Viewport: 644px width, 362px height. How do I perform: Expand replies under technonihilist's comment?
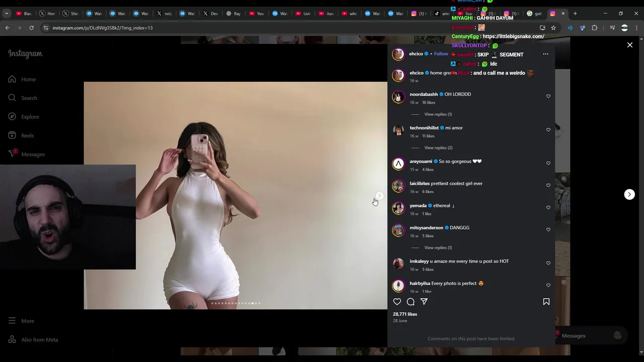(438, 148)
